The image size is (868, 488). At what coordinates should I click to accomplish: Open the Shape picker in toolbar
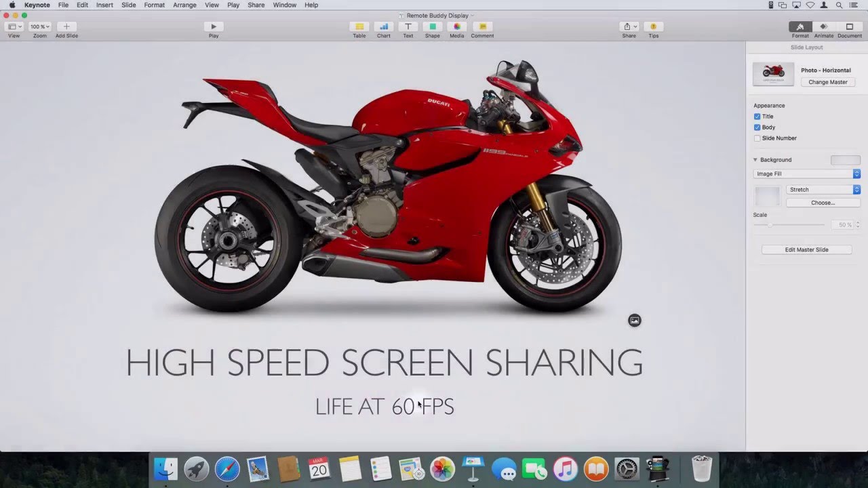tap(433, 26)
